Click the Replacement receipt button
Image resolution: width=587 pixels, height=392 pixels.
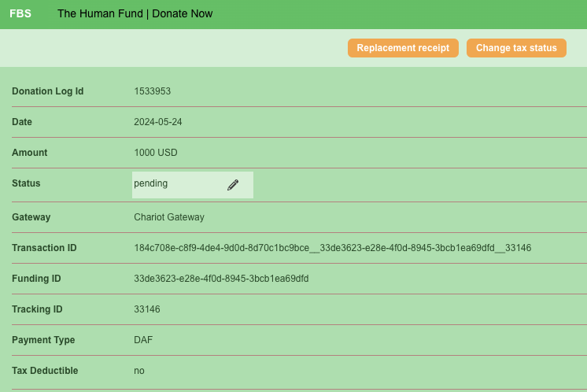[x=403, y=48]
